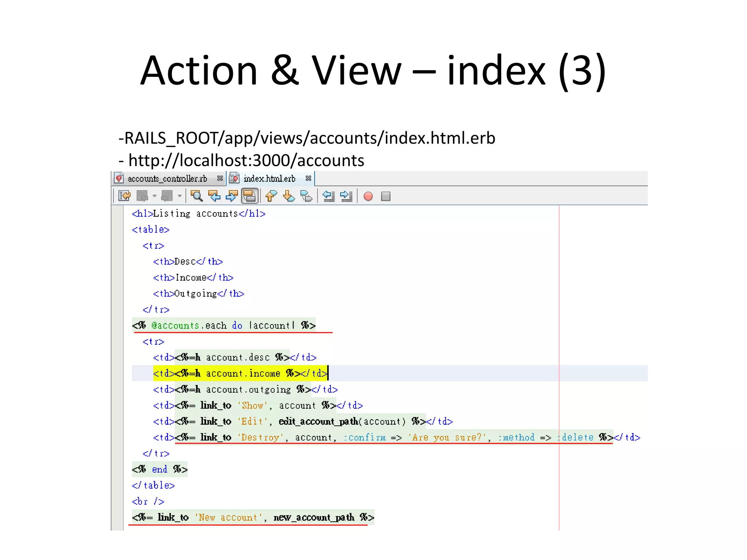Screen dimensions: 747x560
Task: Click ':method => :delete' in Destroy line
Action: [546, 437]
